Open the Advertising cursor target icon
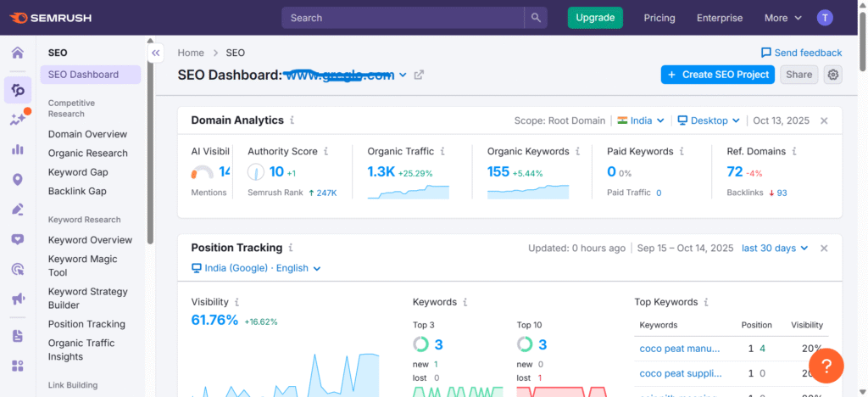Viewport: 868px width, 397px height. 18,269
